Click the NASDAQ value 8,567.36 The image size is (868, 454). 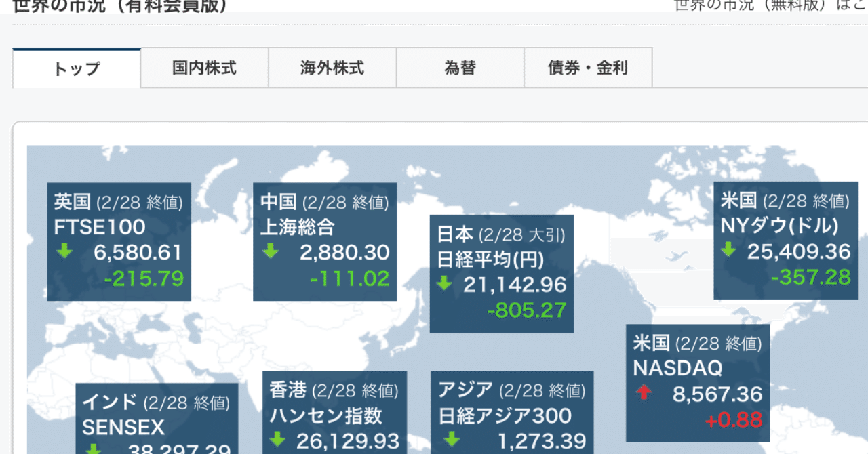tap(717, 394)
